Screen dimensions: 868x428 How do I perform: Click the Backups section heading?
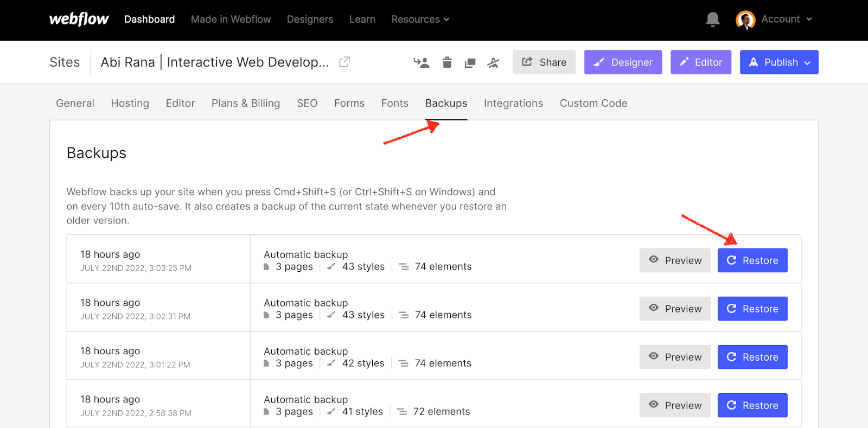click(x=97, y=153)
